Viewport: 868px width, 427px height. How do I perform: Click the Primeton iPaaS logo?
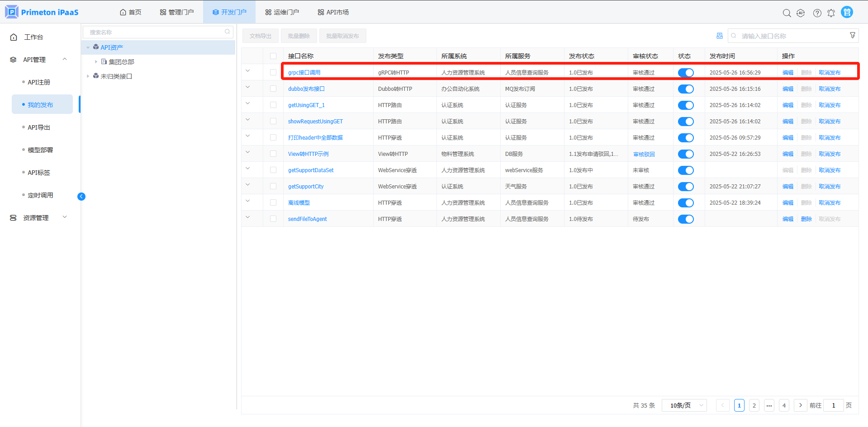(42, 12)
